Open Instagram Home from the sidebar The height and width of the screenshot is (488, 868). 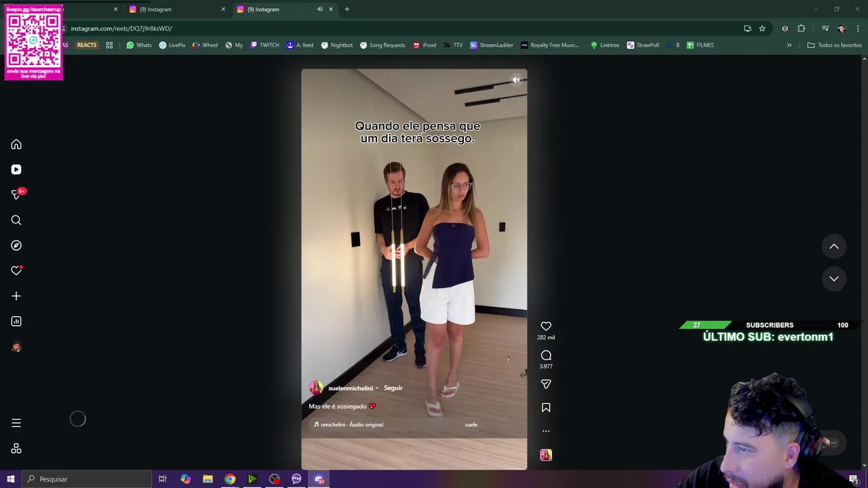pos(16,144)
